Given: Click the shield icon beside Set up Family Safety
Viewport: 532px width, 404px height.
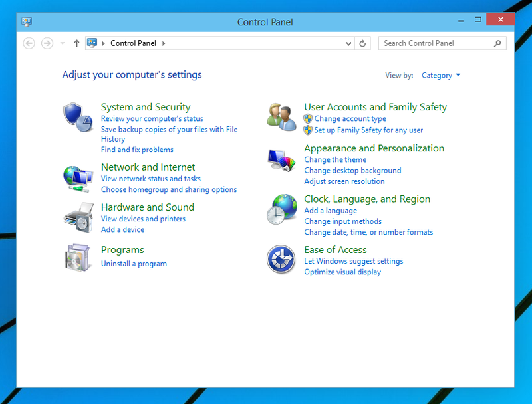Looking at the screenshot, I should click(308, 130).
